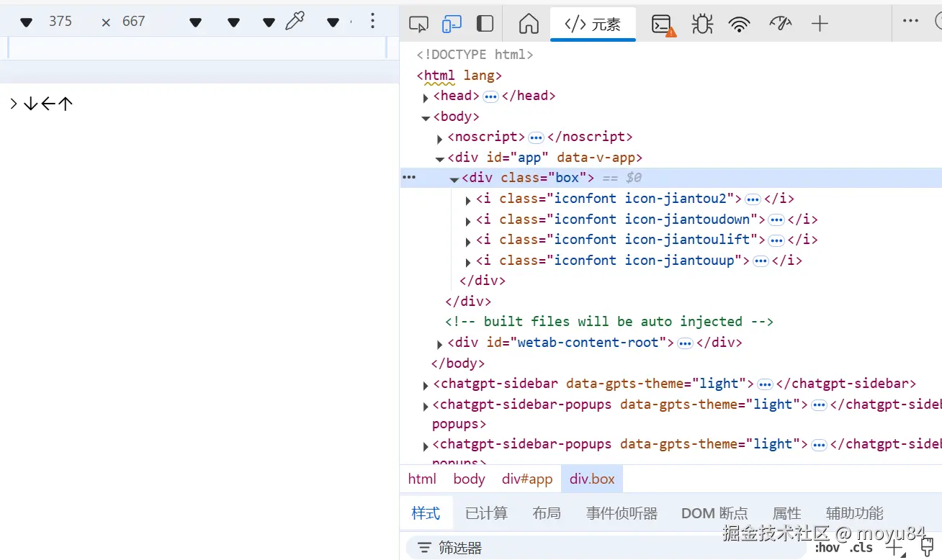Open the Network wifi icon tool
The width and height of the screenshot is (942, 560).
740,24
